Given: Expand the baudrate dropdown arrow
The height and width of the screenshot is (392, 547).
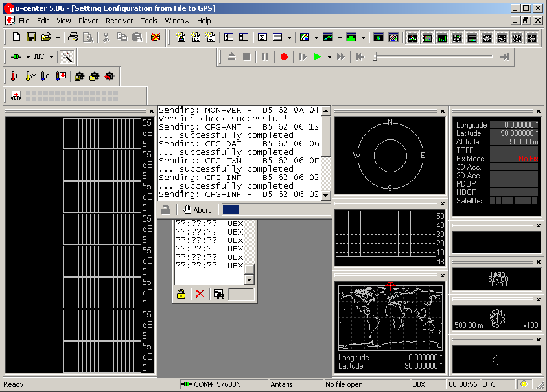Looking at the screenshot, I should coord(52,57).
